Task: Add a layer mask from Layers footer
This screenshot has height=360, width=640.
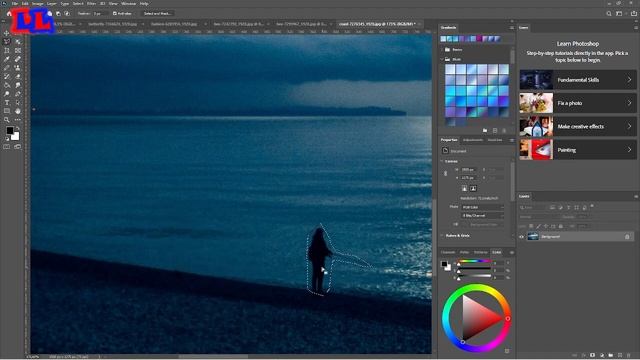Action: point(593,355)
